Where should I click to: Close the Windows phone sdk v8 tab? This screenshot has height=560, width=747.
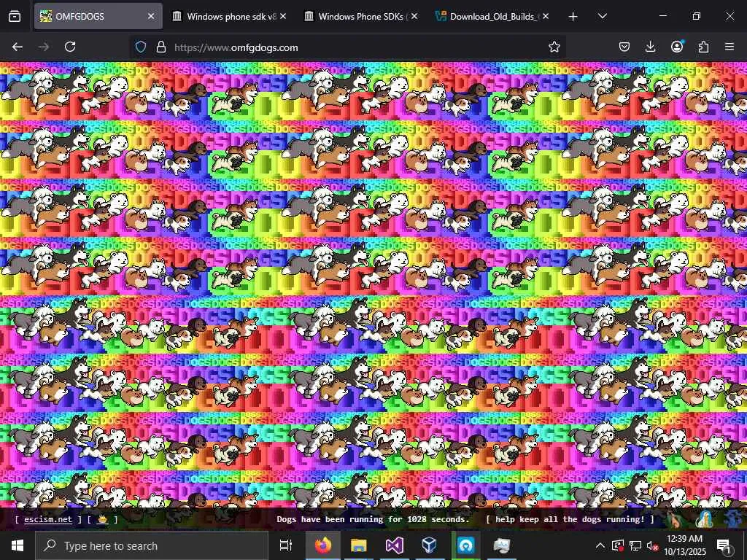(283, 17)
